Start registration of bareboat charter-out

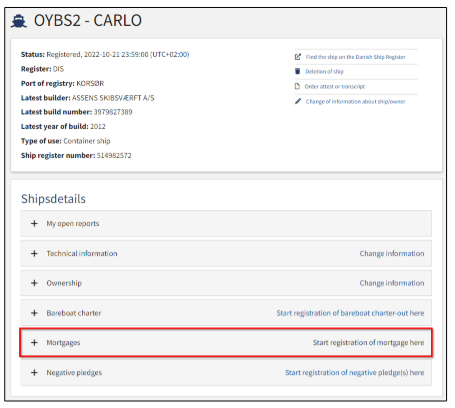350,313
